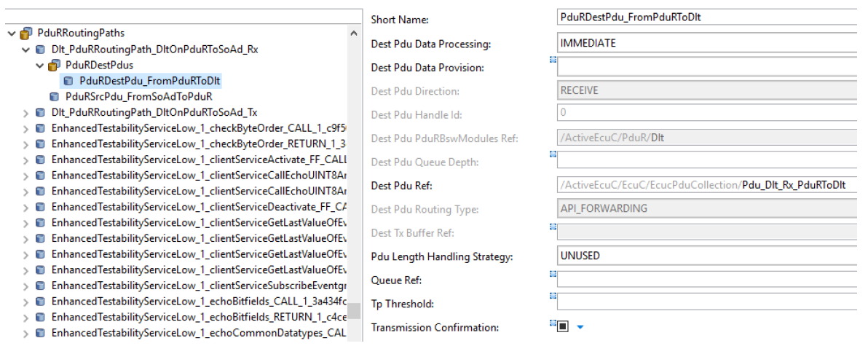Click the Tp Threshold field marker icon

[x=553, y=296]
